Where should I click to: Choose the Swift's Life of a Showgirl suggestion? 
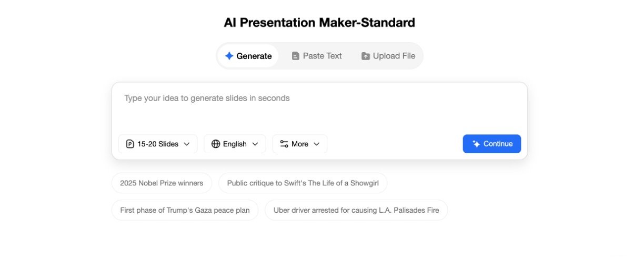(x=303, y=183)
